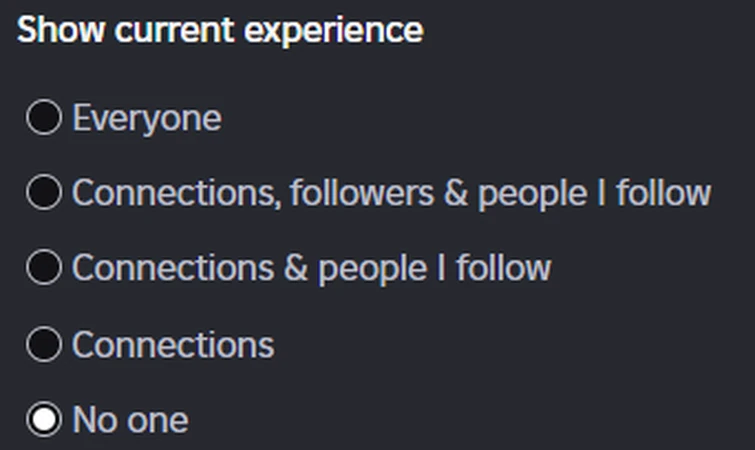
Task: Show experience to connections and people I follow
Action: click(44, 268)
